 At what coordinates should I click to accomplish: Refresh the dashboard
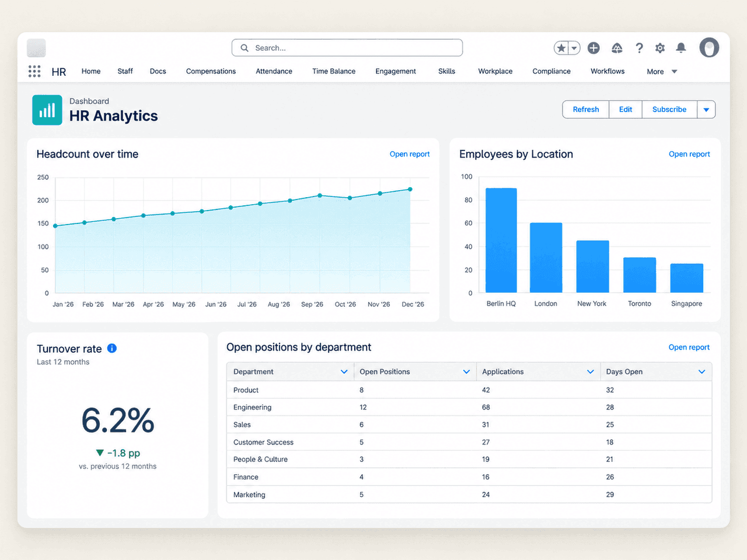pos(586,110)
